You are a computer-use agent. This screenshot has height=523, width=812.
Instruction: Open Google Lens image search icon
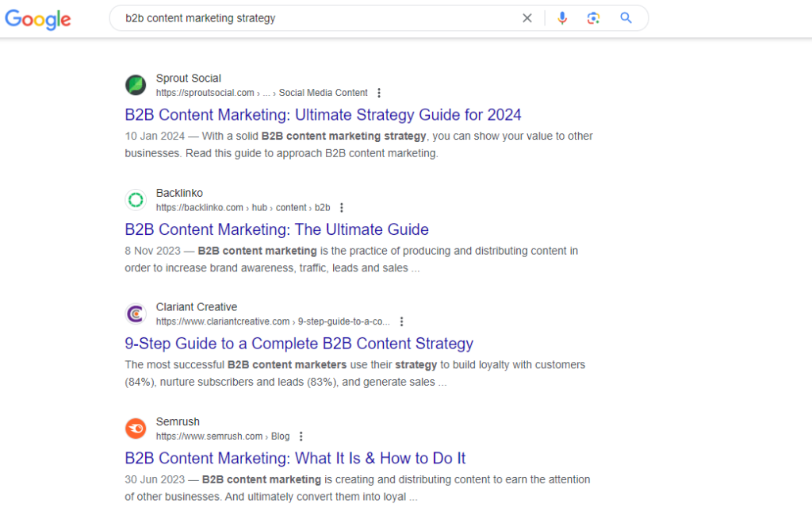click(593, 18)
